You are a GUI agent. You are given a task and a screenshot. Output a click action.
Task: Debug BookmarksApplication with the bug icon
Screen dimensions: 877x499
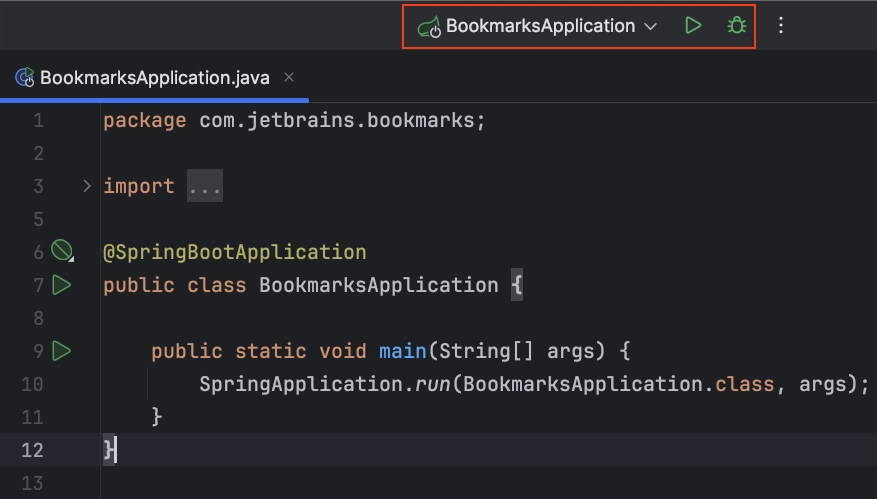coord(737,26)
